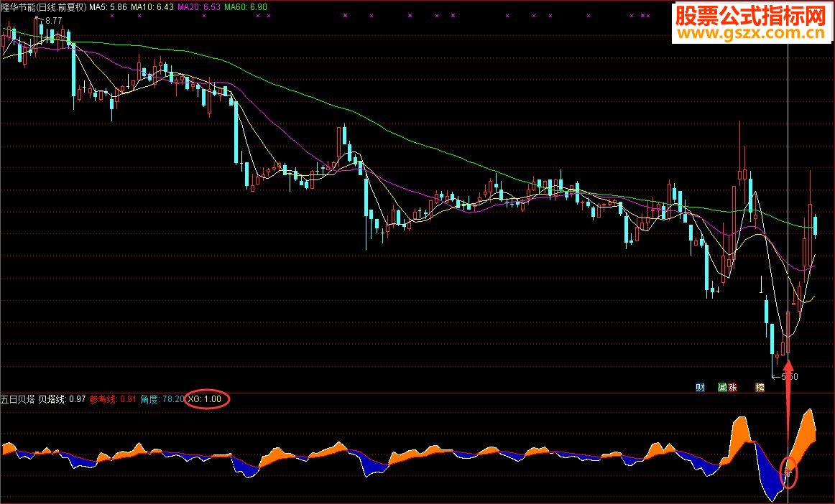Click the 五日贝塔 indicator name

17,398
